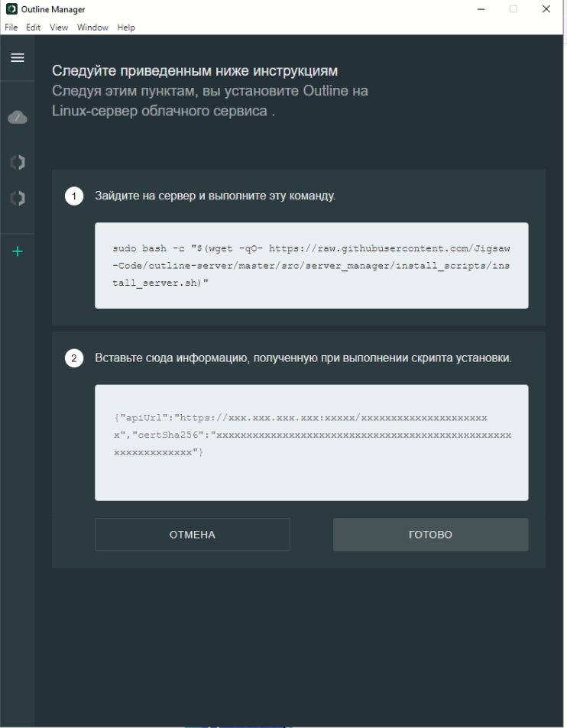Open the View menu

pyautogui.click(x=59, y=28)
